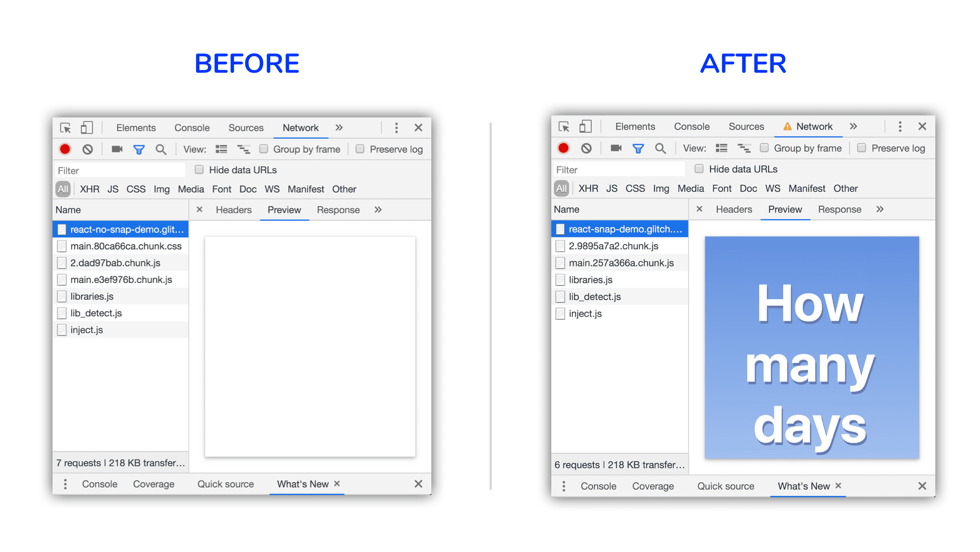Toggle Hide data URLs checkbox
Image resolution: width=980 pixels, height=552 pixels.
tap(196, 169)
